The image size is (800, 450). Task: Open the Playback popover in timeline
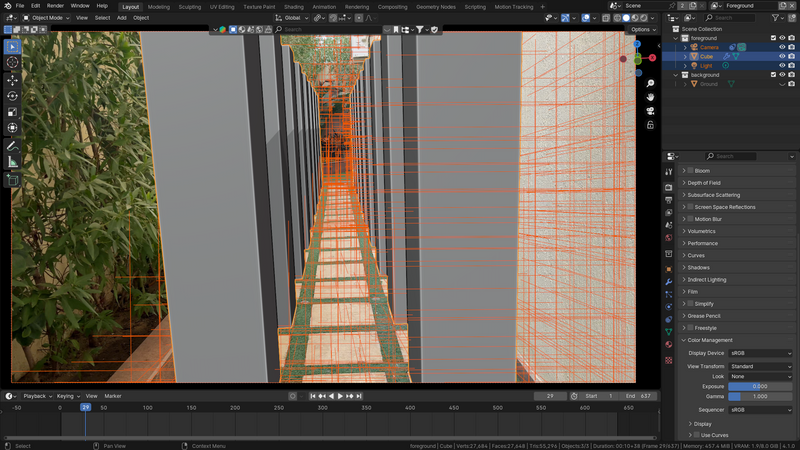(37, 396)
